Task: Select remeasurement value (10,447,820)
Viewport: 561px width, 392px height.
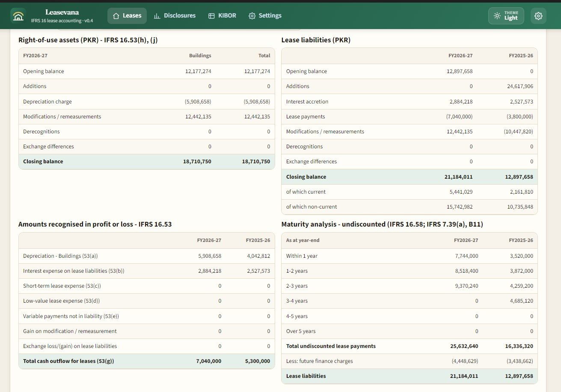Action: (518, 132)
